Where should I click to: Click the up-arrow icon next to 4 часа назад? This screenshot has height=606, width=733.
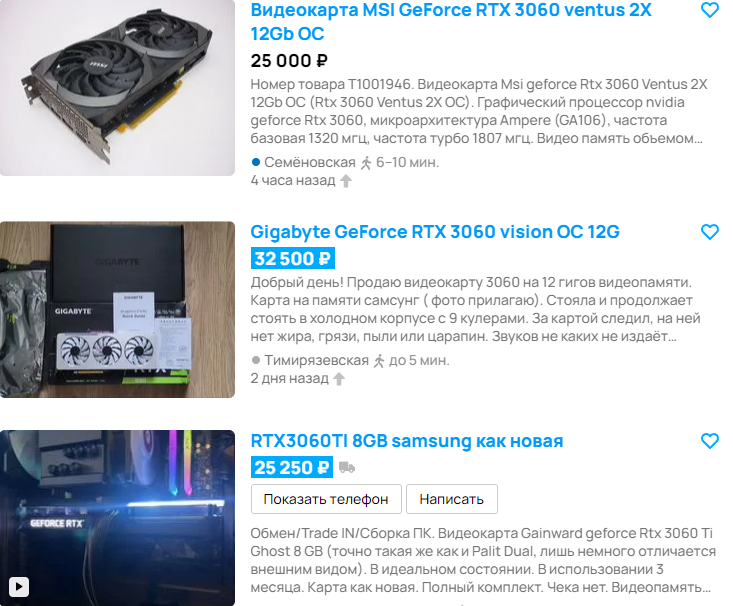(345, 180)
